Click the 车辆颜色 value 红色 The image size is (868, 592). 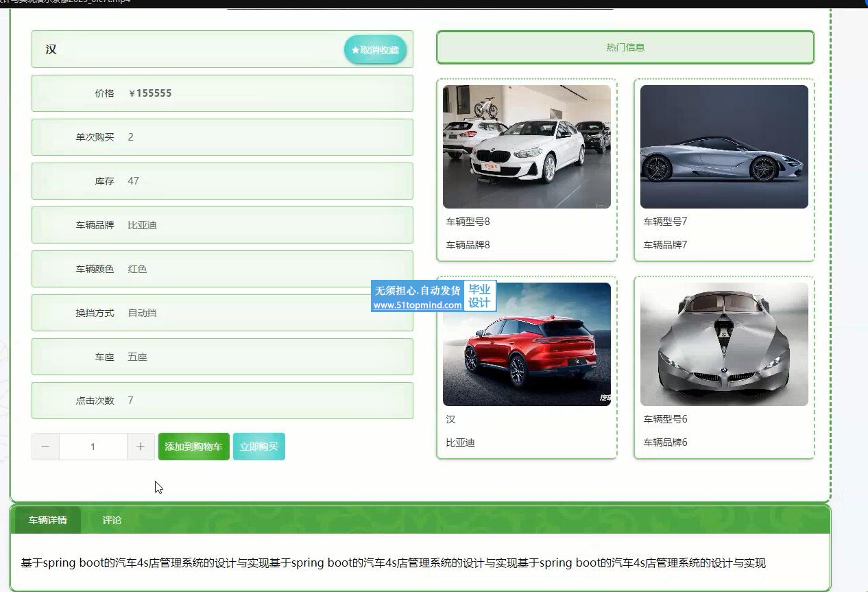coord(137,269)
